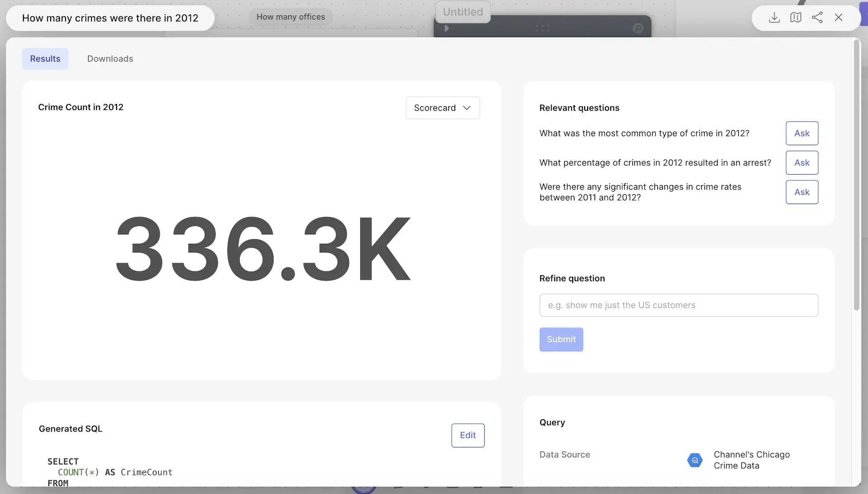This screenshot has height=494, width=868.
Task: Switch to the Results tab
Action: [x=45, y=59]
